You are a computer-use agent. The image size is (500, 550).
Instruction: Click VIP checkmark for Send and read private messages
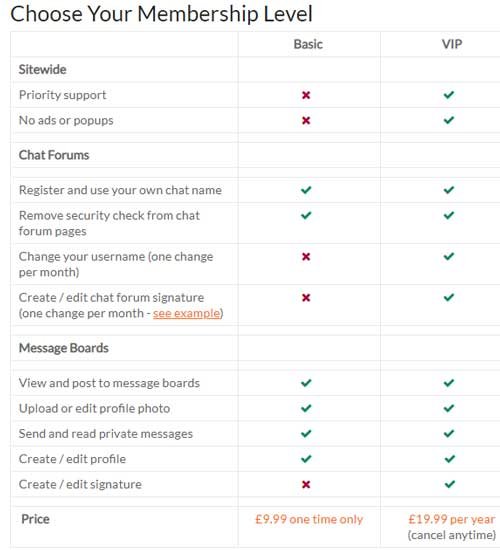coord(449,434)
